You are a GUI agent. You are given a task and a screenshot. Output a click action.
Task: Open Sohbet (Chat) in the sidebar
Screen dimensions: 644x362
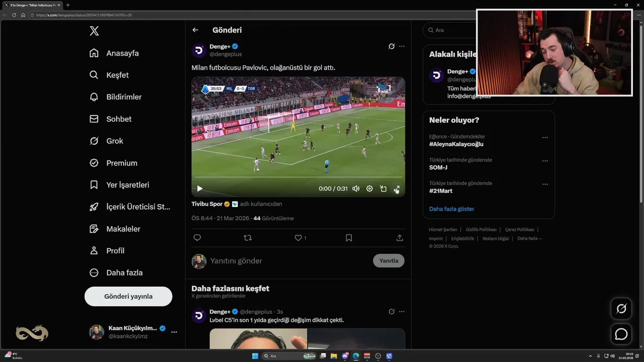(110, 119)
